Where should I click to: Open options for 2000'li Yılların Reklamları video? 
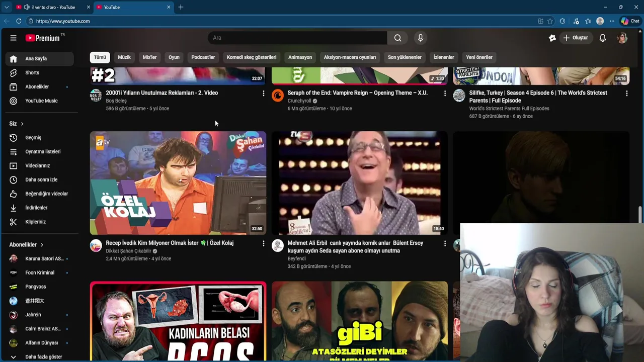point(263,93)
